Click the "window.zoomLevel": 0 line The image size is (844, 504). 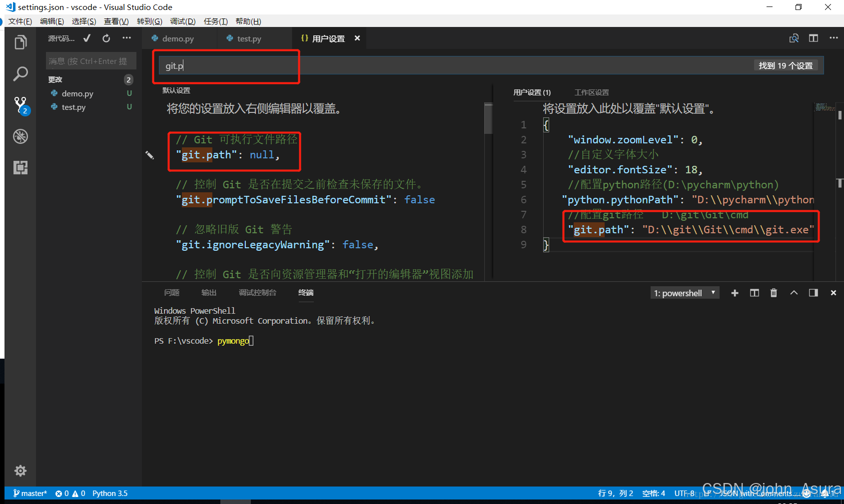[x=635, y=140]
